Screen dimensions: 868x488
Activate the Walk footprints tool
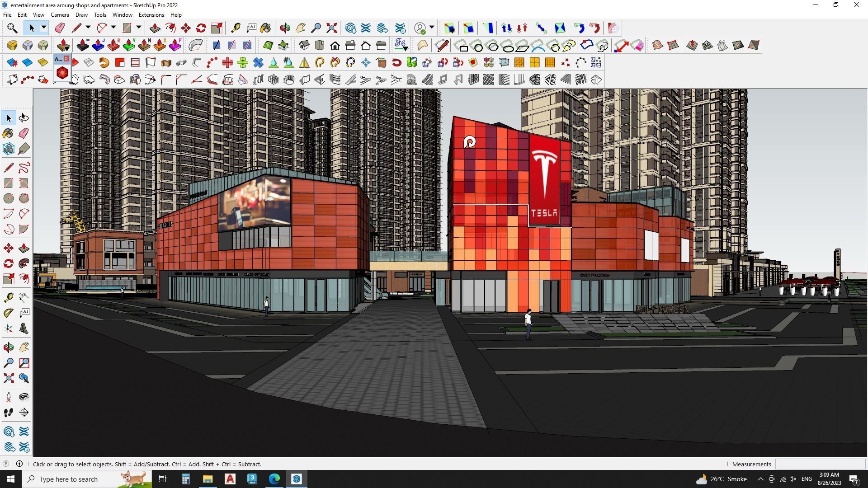[9, 413]
